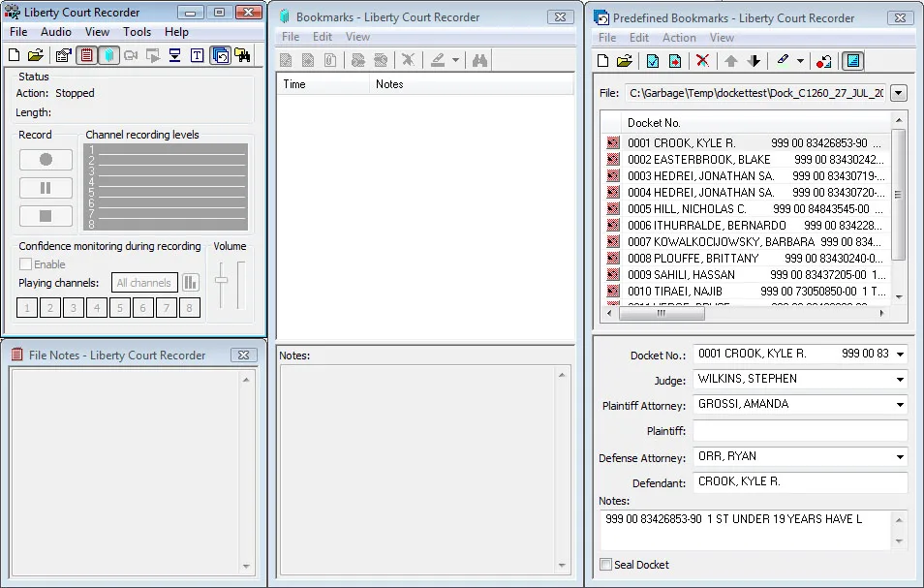Screen dimensions: 924x588
Task: Toggle playing channel 6 button
Action: [142, 307]
